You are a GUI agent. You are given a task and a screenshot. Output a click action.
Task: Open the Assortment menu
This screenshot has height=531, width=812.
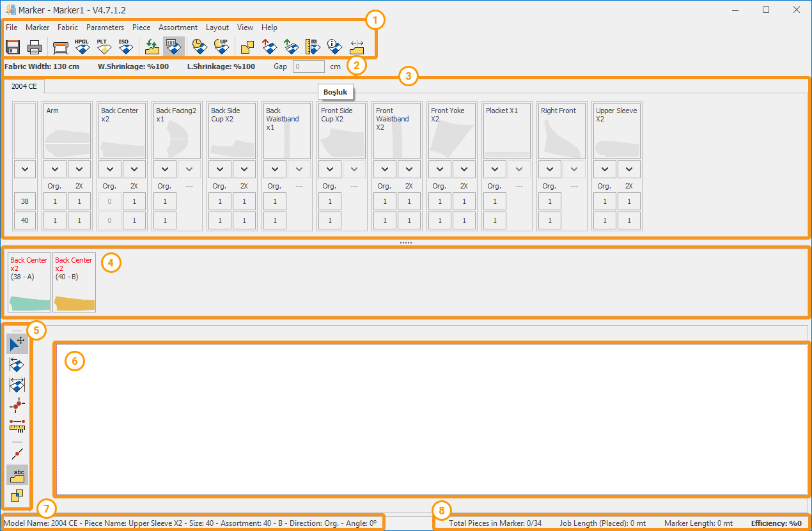click(178, 27)
